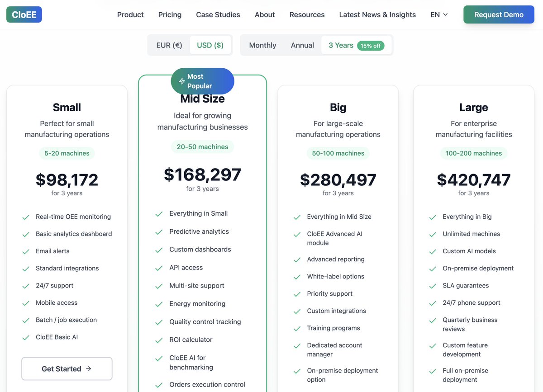Switch currency to EUR (€)
543x392 pixels.
coord(170,45)
